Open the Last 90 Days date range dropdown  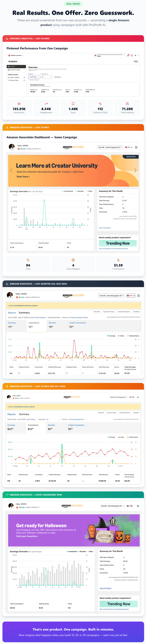(34, 77)
